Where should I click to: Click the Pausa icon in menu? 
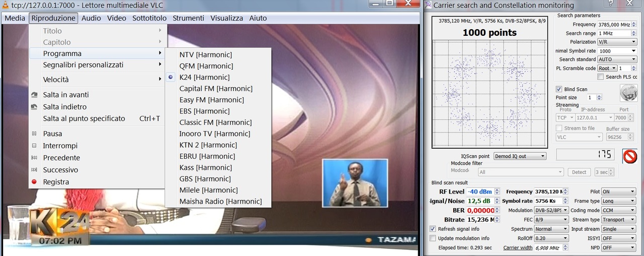[34, 134]
